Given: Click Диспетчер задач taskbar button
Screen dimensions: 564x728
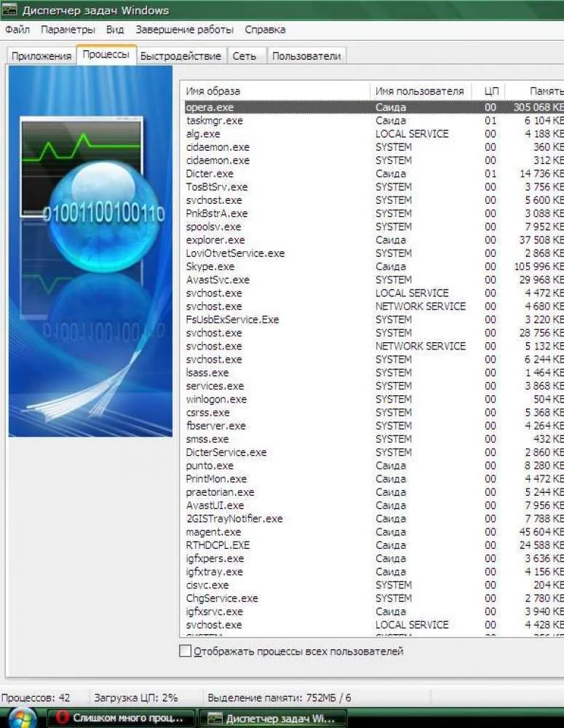Looking at the screenshot, I should [273, 719].
